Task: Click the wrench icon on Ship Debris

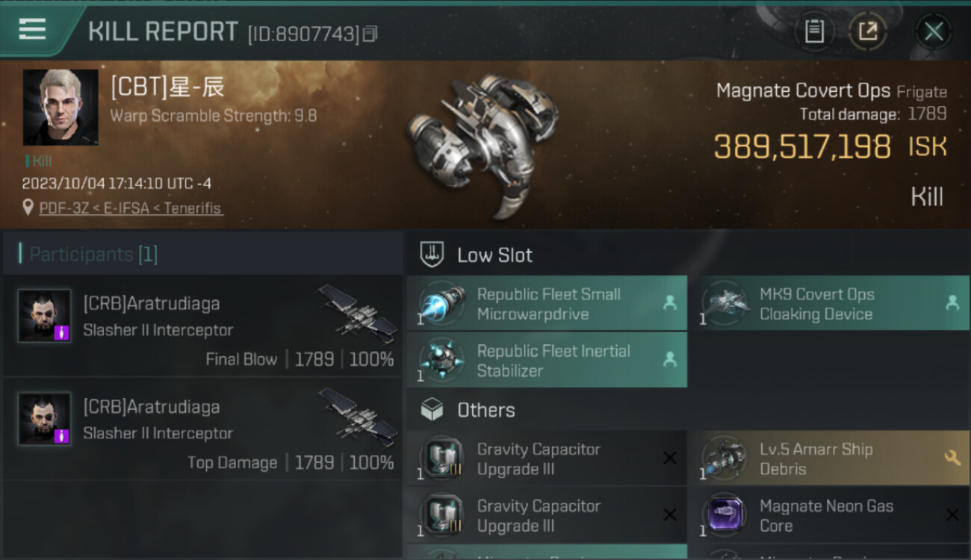Action: pos(952,457)
